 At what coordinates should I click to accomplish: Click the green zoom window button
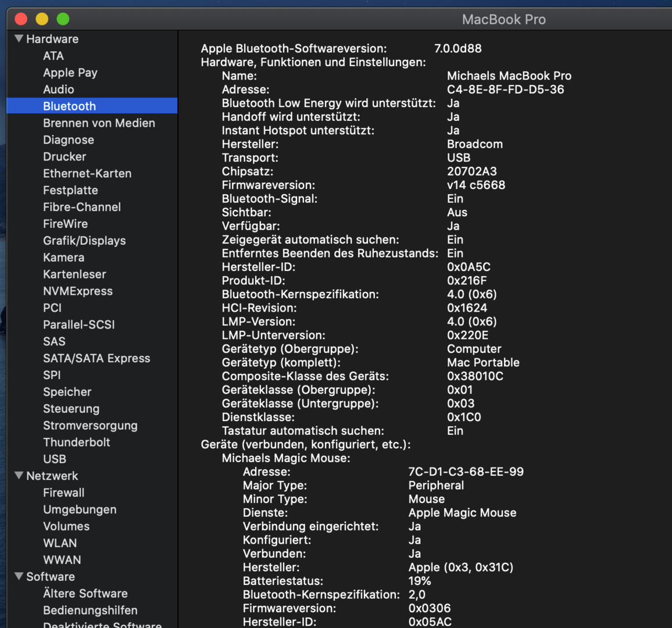coord(63,19)
